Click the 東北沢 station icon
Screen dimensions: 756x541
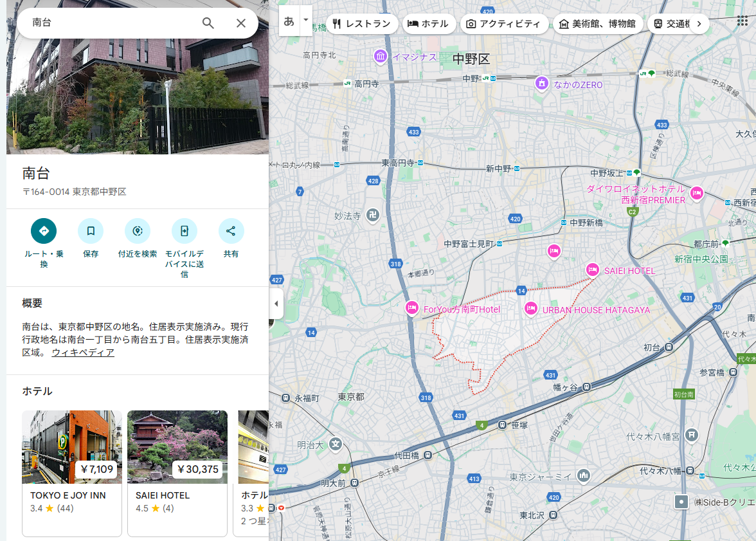coord(553,515)
